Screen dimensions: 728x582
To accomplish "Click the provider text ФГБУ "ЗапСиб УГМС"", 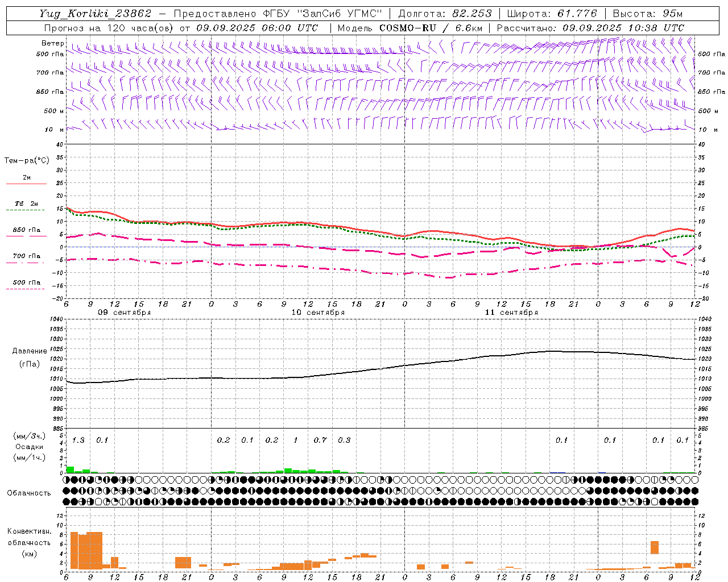I will [x=322, y=14].
